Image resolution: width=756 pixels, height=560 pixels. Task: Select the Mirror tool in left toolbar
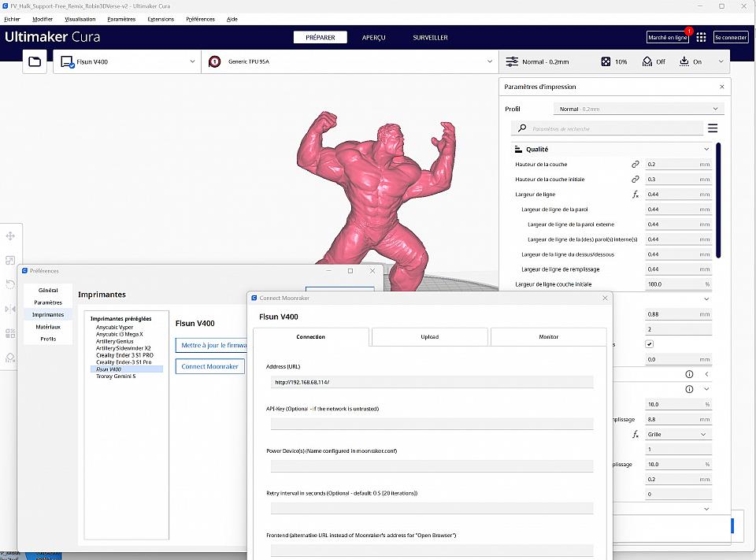(10, 309)
